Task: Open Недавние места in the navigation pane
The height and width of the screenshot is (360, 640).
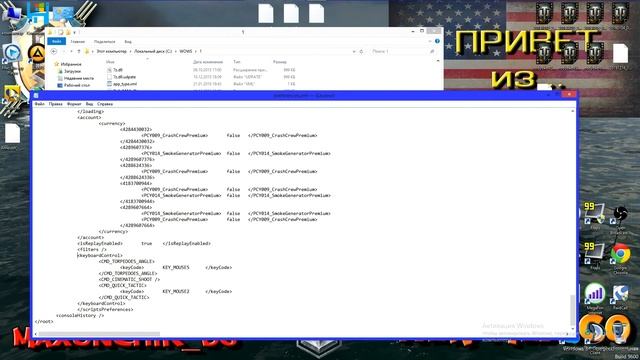Action: pyautogui.click(x=78, y=78)
